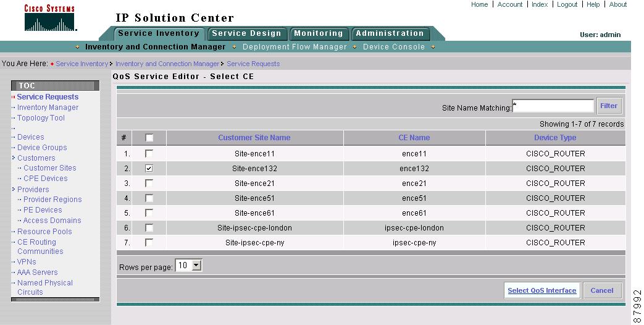Open the Account link
Viewport: 644px width, 325px height.
point(509,4)
